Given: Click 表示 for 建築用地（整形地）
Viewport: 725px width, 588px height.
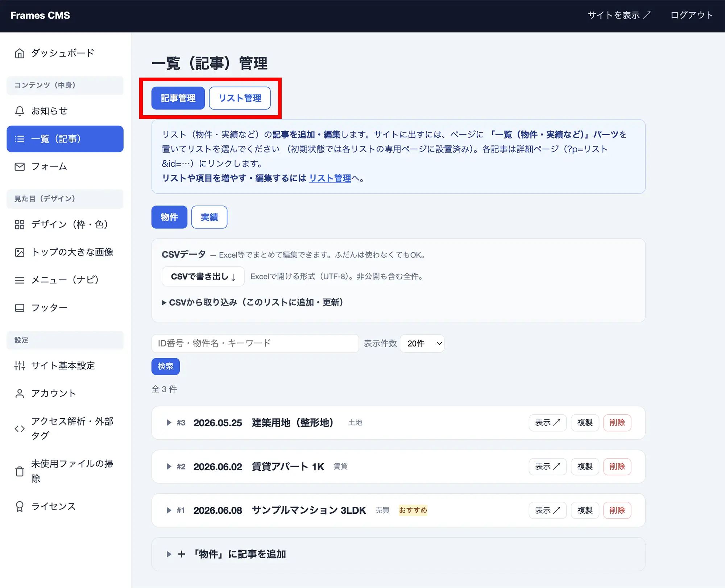Looking at the screenshot, I should pyautogui.click(x=547, y=423).
